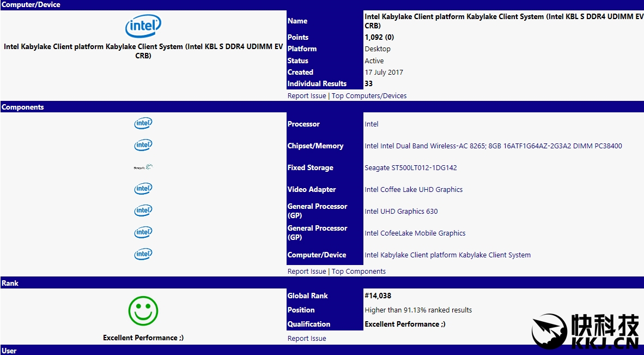644x355 pixels.
Task: Click the bold Excellent Performance ;) Qualification value
Action: coord(405,324)
